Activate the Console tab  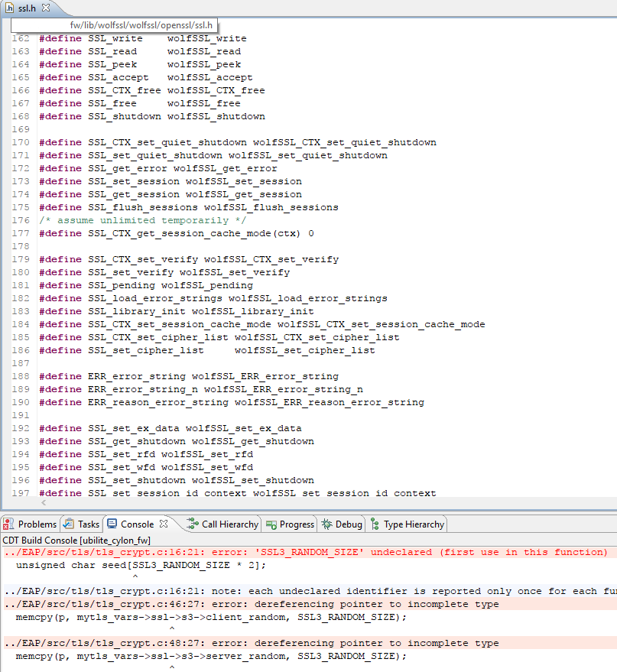131,524
